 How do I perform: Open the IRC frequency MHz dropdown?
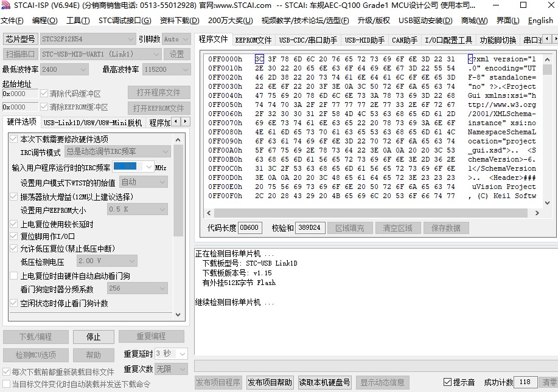(x=148, y=167)
